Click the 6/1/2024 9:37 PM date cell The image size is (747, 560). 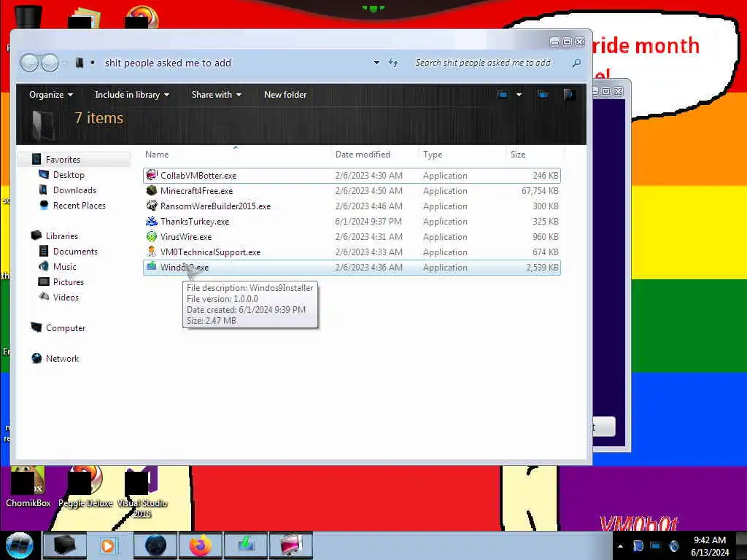point(368,221)
